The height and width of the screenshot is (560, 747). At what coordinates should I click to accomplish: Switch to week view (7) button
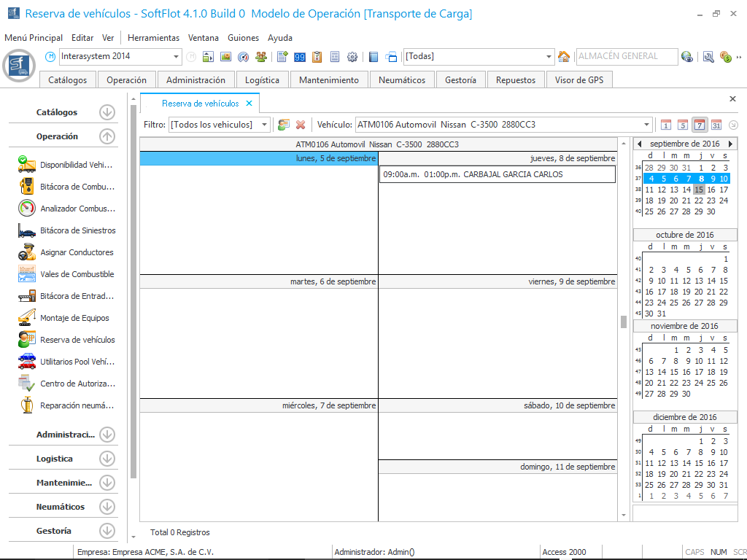tap(700, 125)
